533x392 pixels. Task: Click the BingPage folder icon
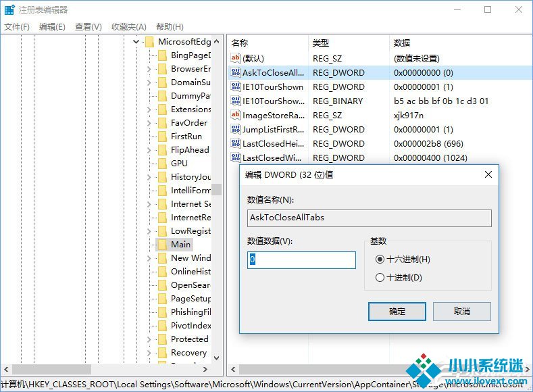point(163,55)
